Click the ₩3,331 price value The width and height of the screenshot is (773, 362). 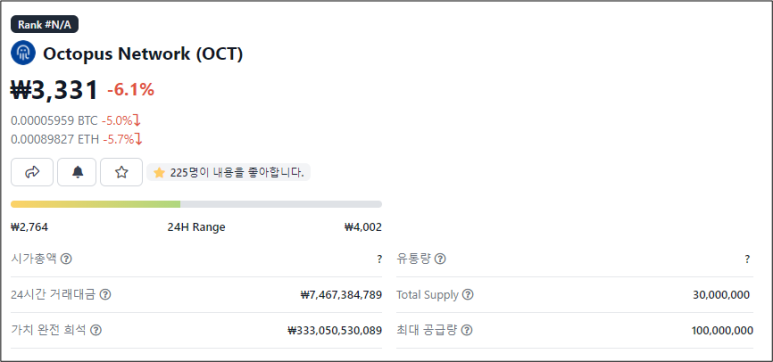coord(55,90)
